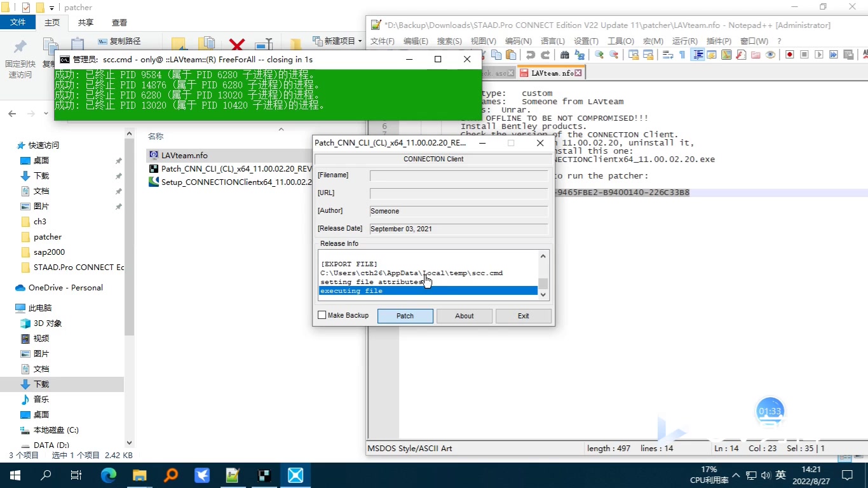Viewport: 868px width, 488px height.
Task: Select Patch_CNN_CLI_(CL)_x64 file in Explorer
Action: pyautogui.click(x=229, y=169)
